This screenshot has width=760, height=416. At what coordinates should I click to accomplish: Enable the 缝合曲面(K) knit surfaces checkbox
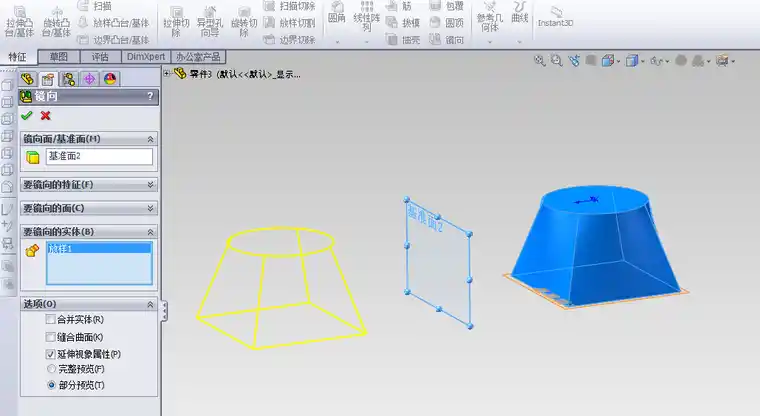coord(50,337)
